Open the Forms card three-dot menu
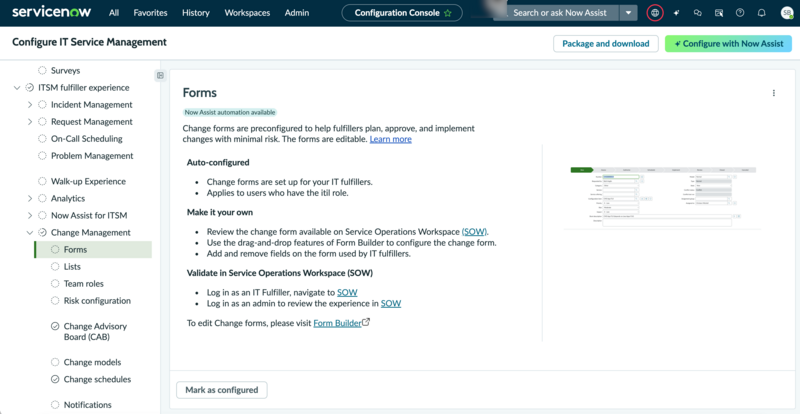 [773, 93]
